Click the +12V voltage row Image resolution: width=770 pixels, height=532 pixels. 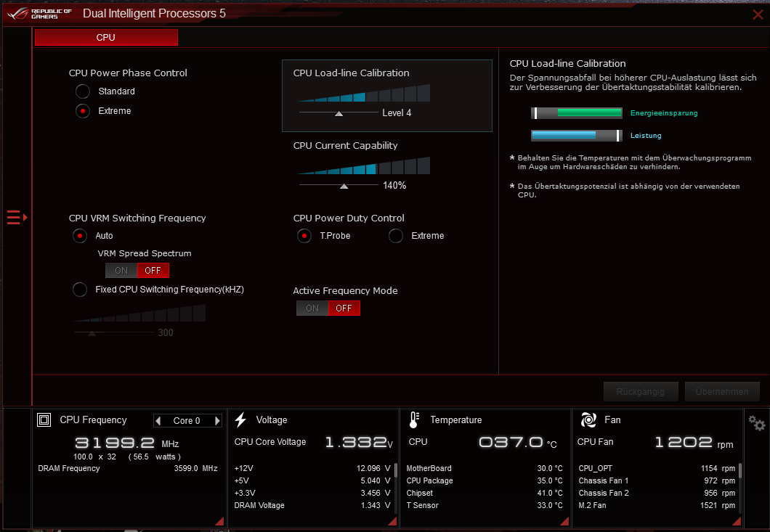click(312, 468)
